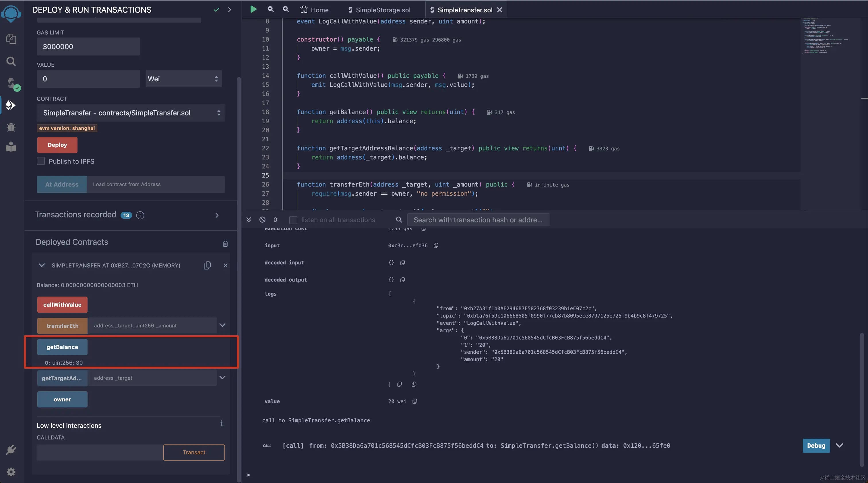Click the red Deploy button

click(x=57, y=145)
